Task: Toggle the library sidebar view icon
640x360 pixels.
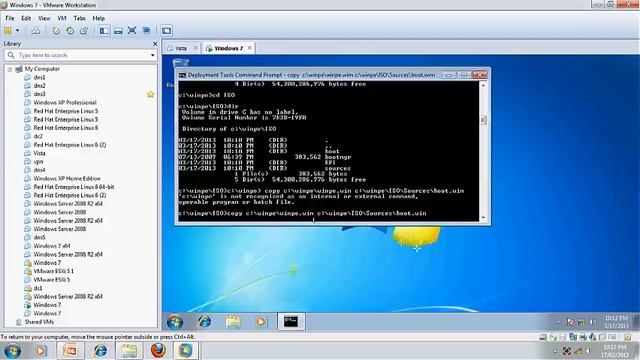Action: pos(104,31)
